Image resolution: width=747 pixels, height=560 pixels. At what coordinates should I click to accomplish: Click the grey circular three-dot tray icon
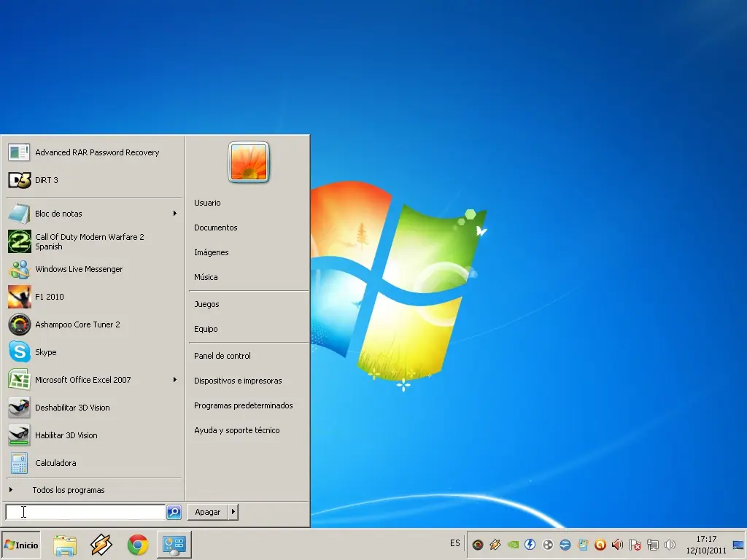(548, 544)
